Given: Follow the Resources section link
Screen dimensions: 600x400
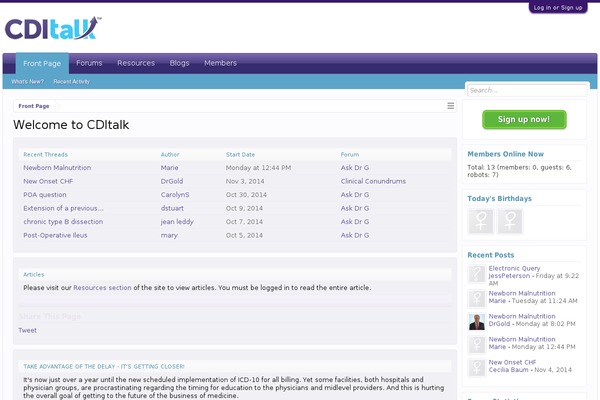Looking at the screenshot, I should click(102, 287).
